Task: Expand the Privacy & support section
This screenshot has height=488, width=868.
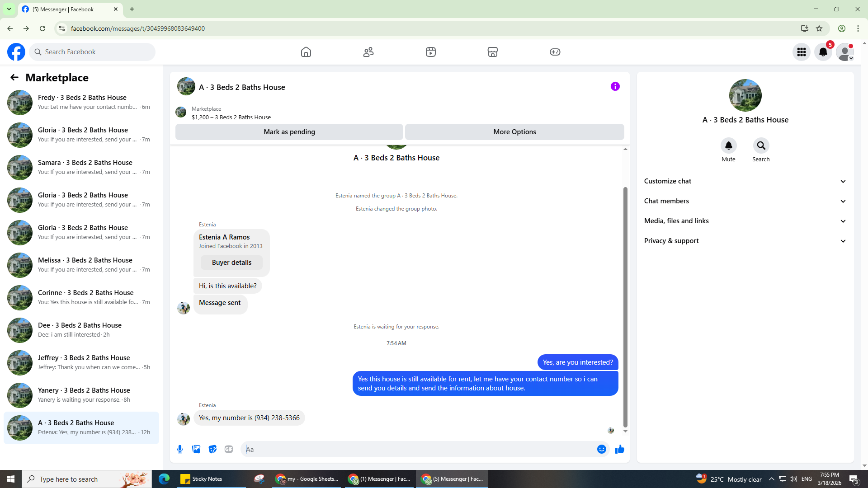Action: pyautogui.click(x=745, y=241)
